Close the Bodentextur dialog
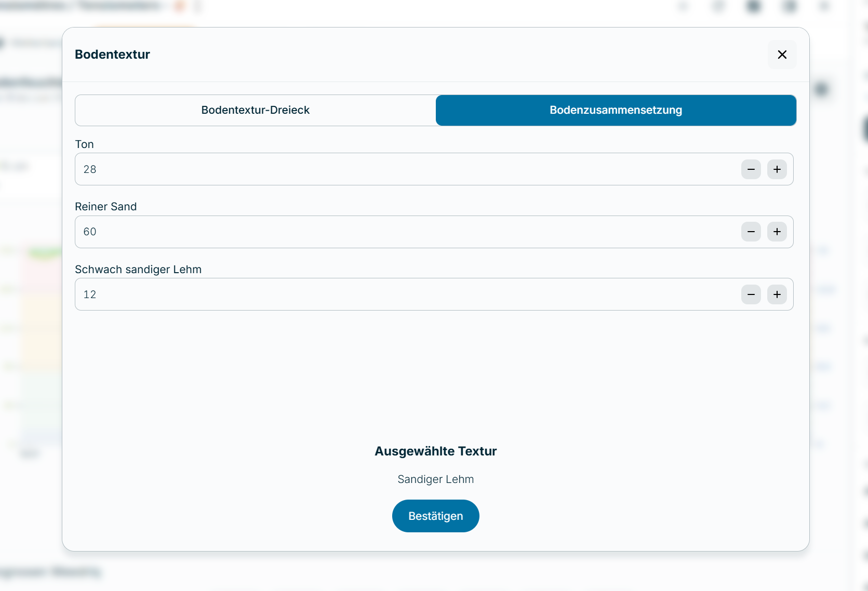The width and height of the screenshot is (868, 591). click(782, 55)
